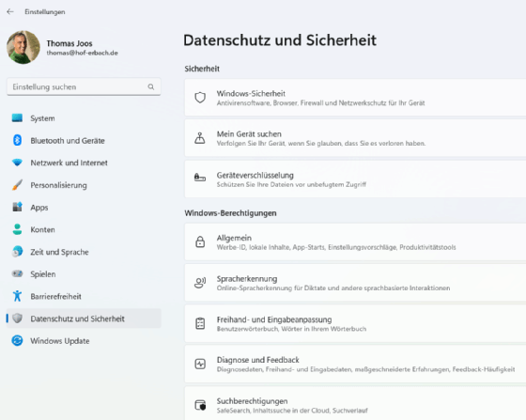Select Personalisierung in the sidebar
This screenshot has height=420, width=526.
pos(84,185)
